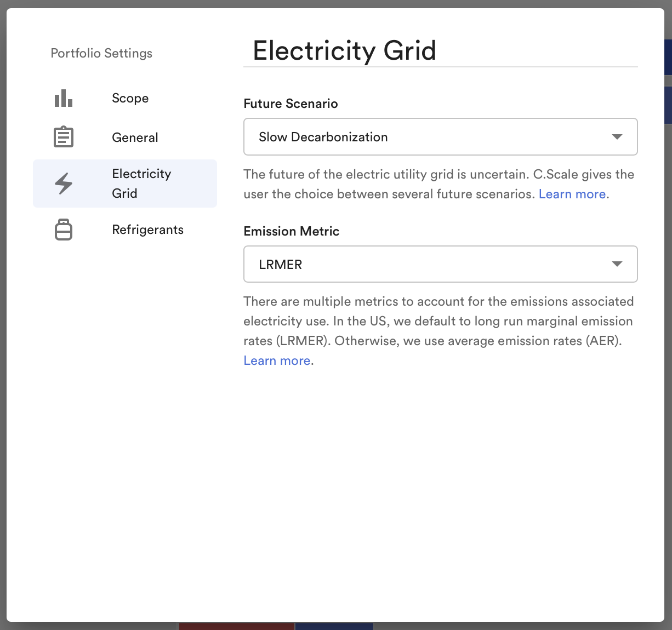Click the Electricity Grid lightning bolt icon
This screenshot has height=630, width=672.
[64, 184]
